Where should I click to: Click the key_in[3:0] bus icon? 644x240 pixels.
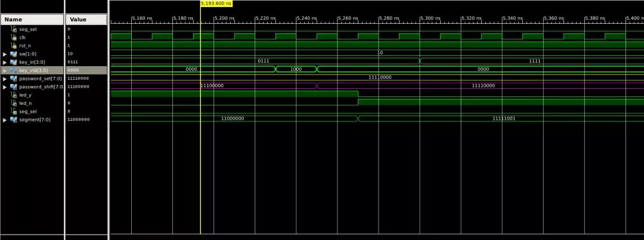tap(14, 62)
